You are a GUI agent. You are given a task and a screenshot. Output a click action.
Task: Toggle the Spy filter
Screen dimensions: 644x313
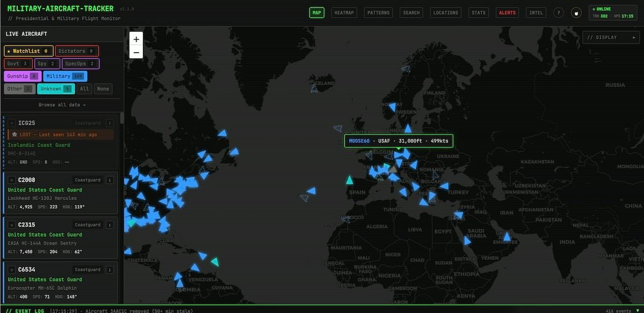tap(47, 64)
